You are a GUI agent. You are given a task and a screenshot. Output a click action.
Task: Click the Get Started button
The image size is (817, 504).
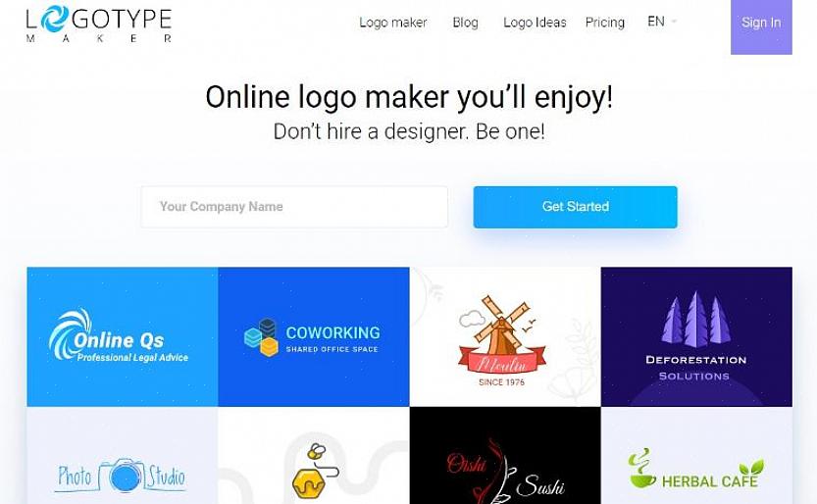coord(575,207)
